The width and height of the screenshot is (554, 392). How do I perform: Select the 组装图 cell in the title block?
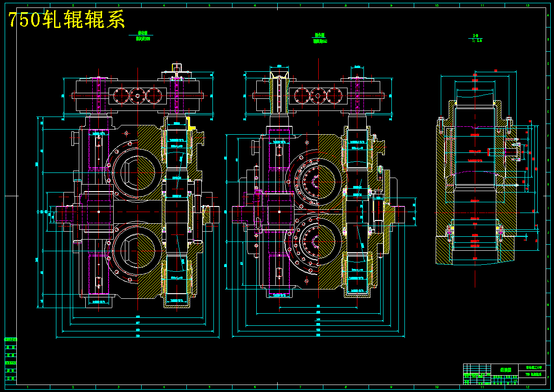(x=505, y=370)
